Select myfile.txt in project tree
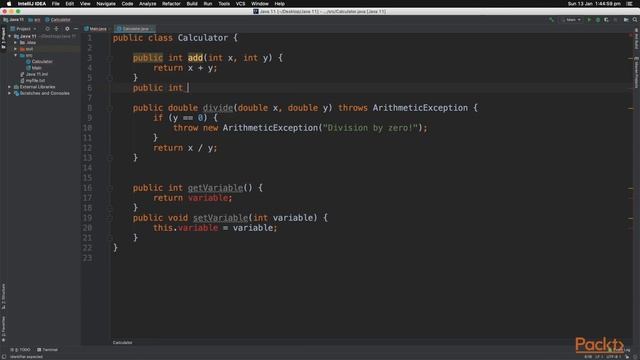The height and width of the screenshot is (360, 640). click(x=33, y=81)
